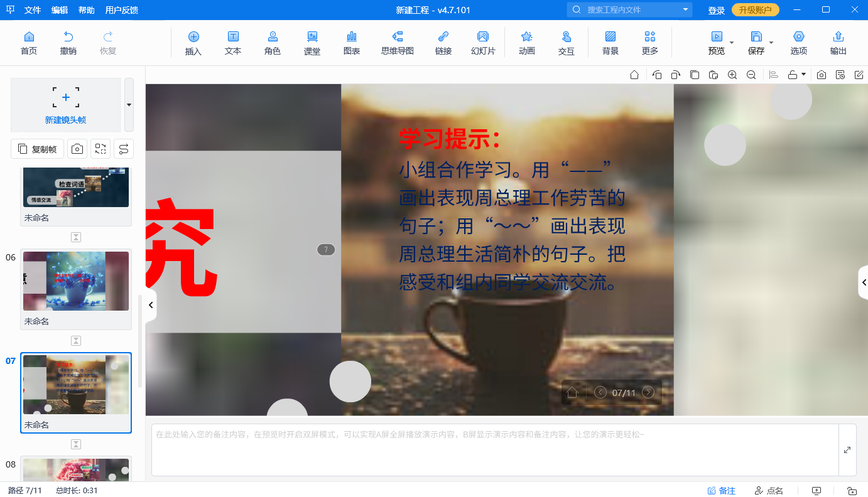The image size is (868, 497).
Task: Expand the search box dropdown arrow
Action: pos(685,10)
